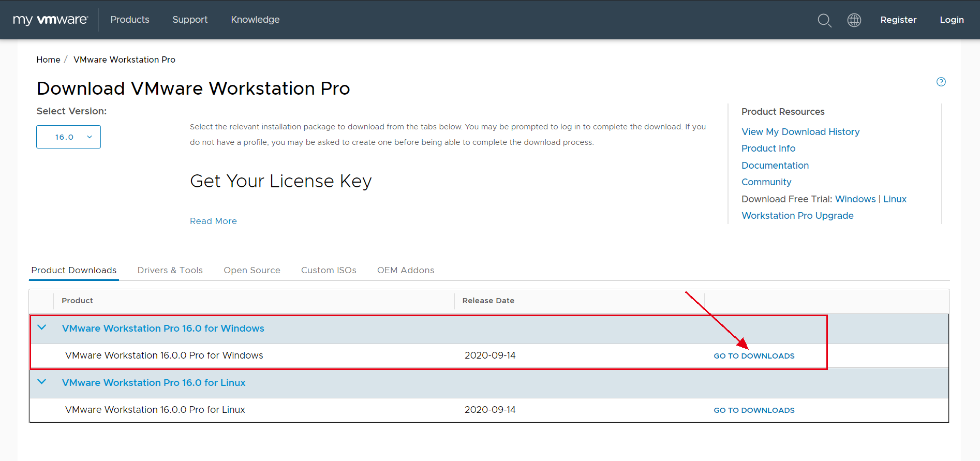Click the Register link

click(898, 20)
